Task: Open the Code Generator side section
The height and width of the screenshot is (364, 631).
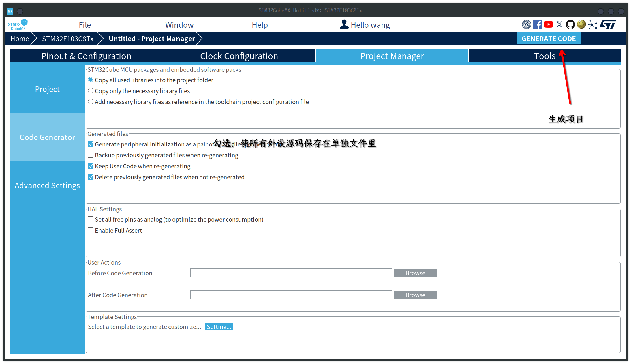Action: 47,137
